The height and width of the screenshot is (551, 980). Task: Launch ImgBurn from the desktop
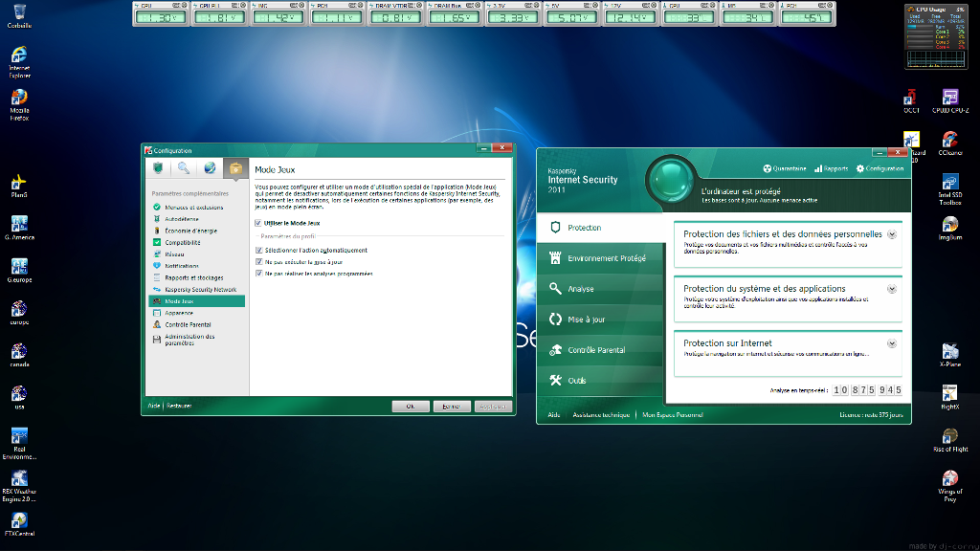coord(950,228)
